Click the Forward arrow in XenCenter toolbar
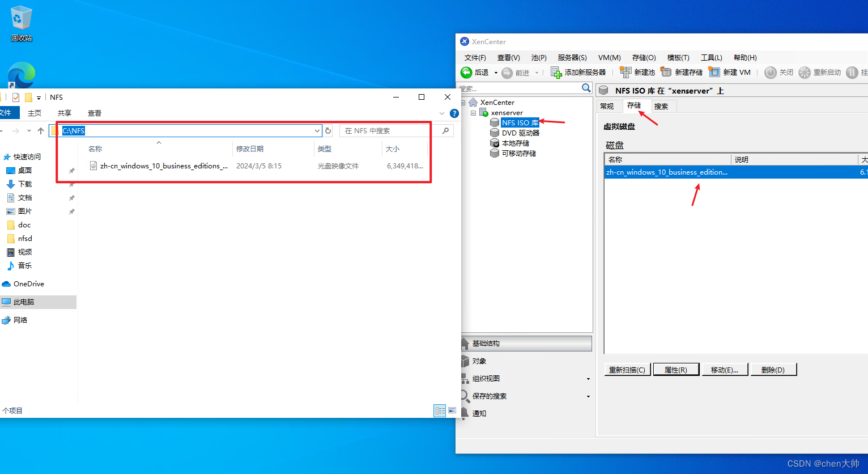Image resolution: width=868 pixels, height=474 pixels. pos(507,73)
